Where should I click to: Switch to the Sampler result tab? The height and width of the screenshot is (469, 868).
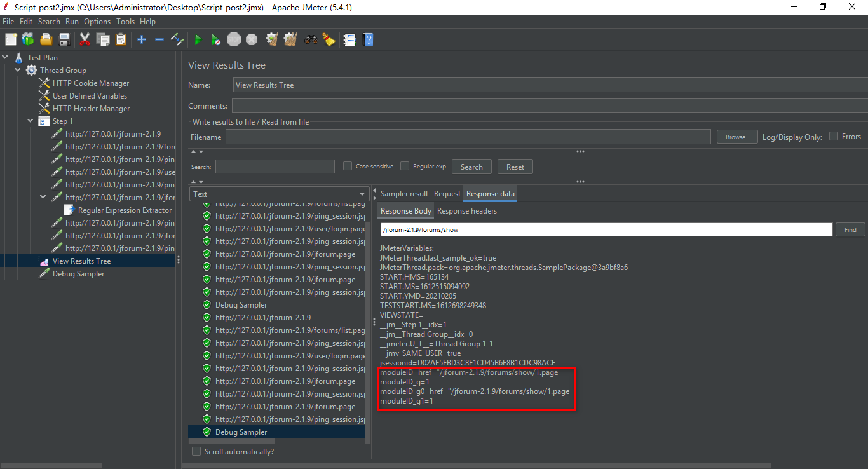[x=404, y=194]
